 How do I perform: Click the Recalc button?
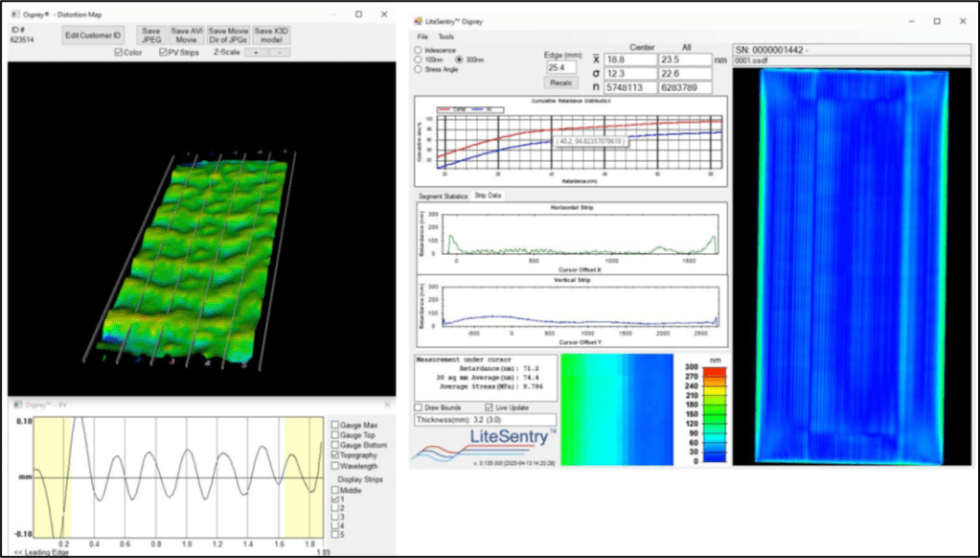[x=562, y=83]
